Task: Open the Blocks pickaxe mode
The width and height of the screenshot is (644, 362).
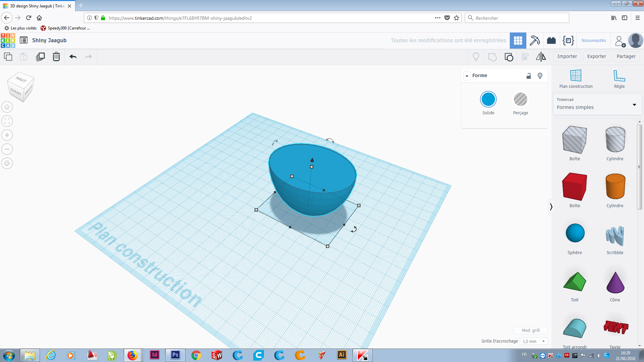Action: point(535,41)
